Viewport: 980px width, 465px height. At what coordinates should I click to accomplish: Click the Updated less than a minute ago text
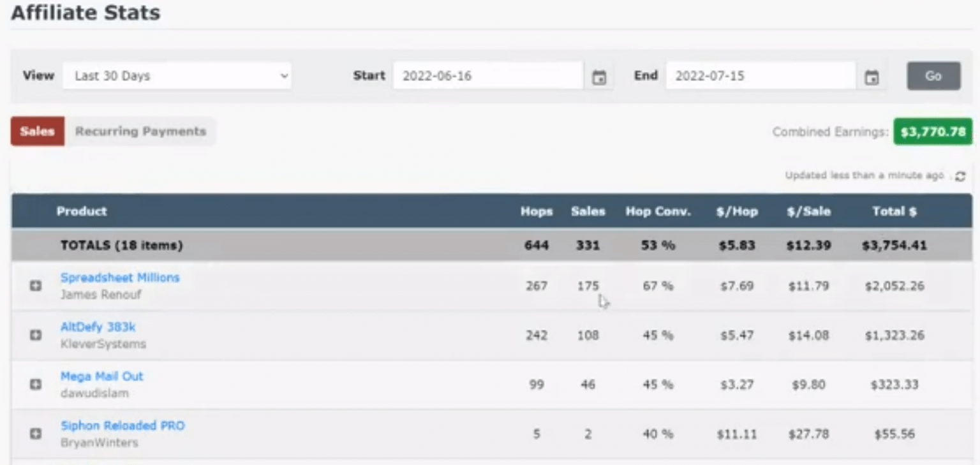pos(865,175)
